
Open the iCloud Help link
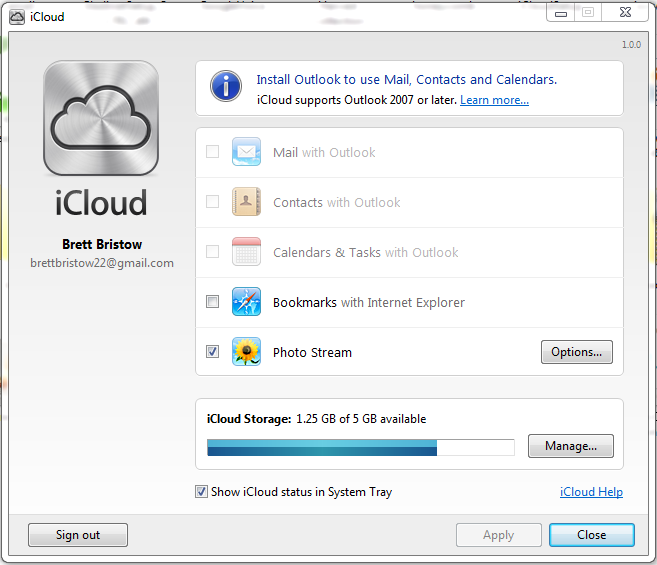click(591, 492)
